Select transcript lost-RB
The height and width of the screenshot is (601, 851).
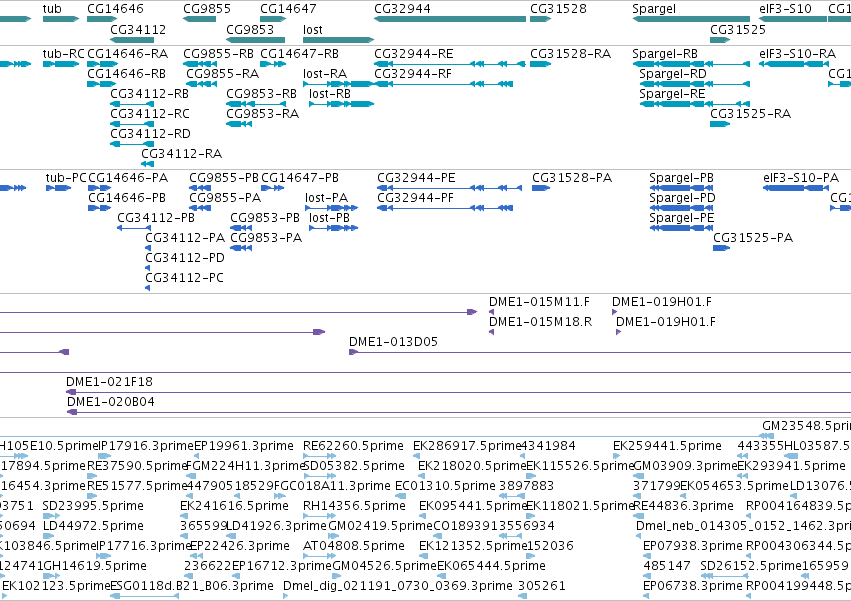pyautogui.click(x=341, y=104)
